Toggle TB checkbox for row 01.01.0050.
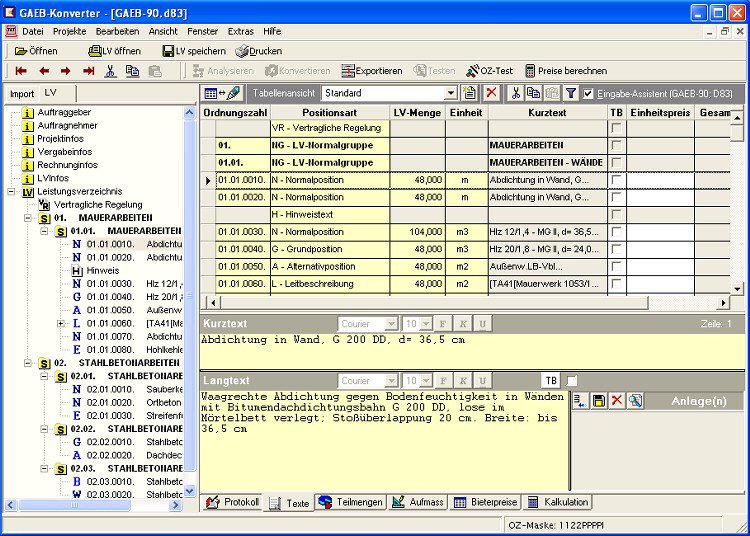This screenshot has height=536, width=750. coord(617,266)
